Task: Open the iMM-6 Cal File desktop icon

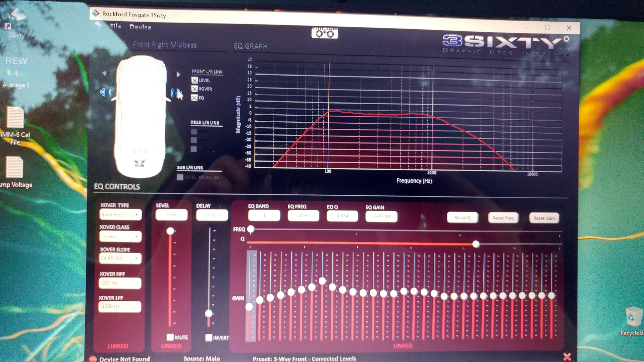Action: point(15,126)
